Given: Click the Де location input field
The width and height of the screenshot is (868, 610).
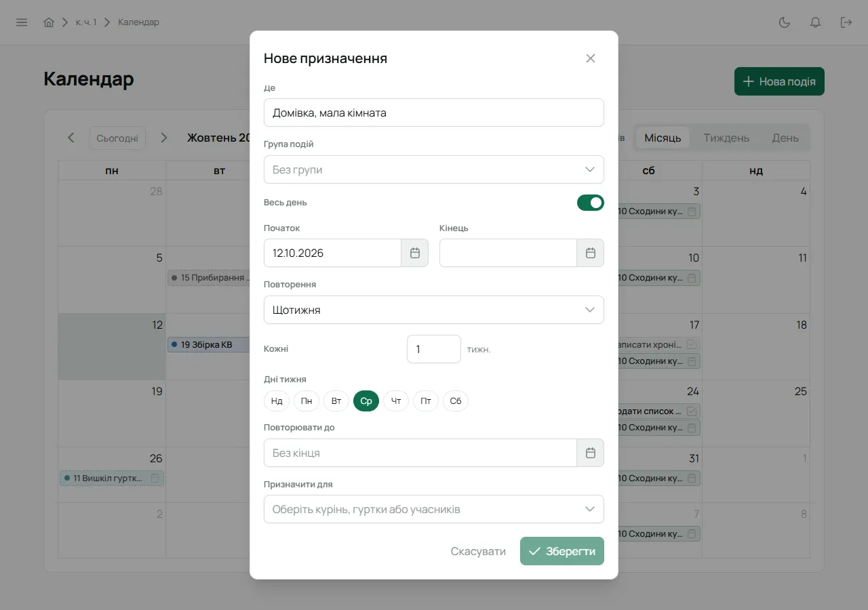Looking at the screenshot, I should [434, 113].
